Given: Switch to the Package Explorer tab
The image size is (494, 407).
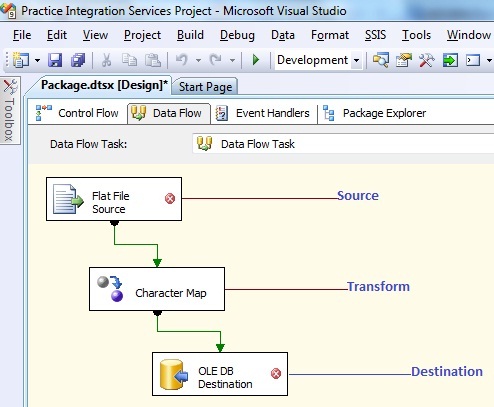Looking at the screenshot, I should click(x=375, y=113).
